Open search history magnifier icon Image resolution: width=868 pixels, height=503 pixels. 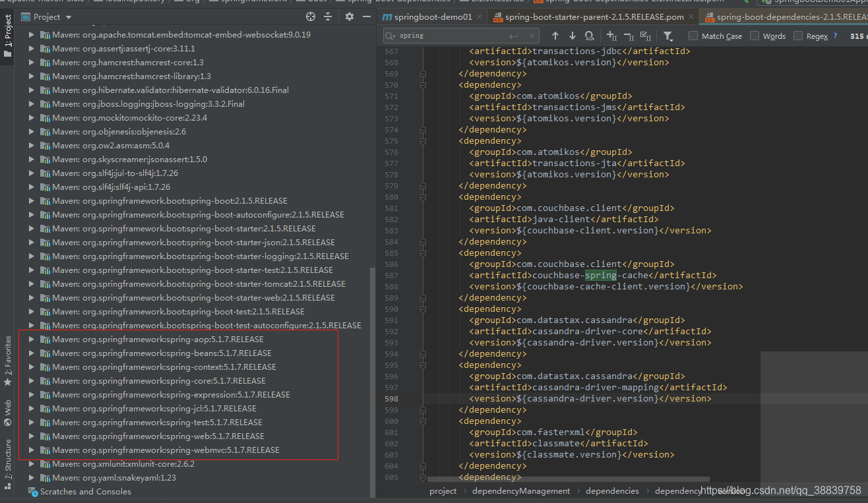coord(390,36)
